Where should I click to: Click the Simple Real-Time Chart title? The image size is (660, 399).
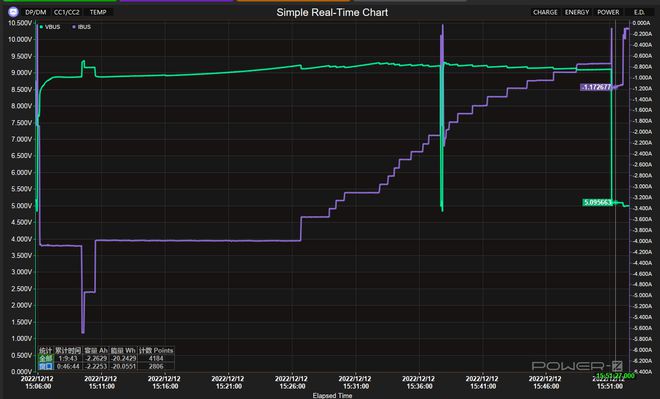[x=332, y=13]
